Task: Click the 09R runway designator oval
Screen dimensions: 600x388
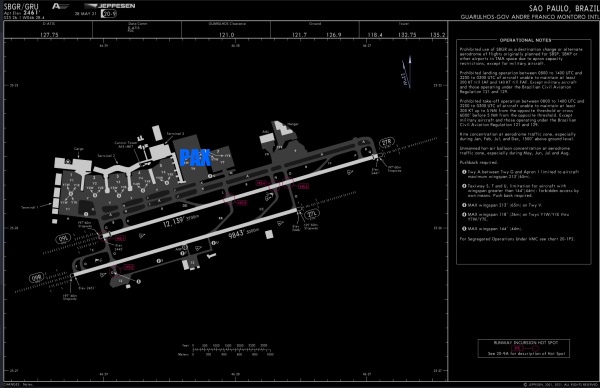Action: pyautogui.click(x=37, y=277)
